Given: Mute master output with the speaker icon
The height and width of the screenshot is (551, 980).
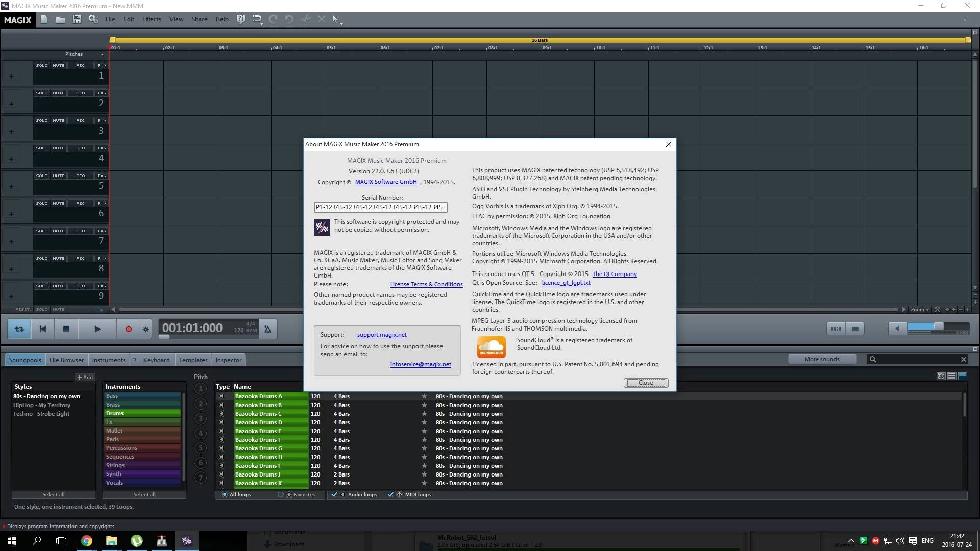Looking at the screenshot, I should [897, 329].
